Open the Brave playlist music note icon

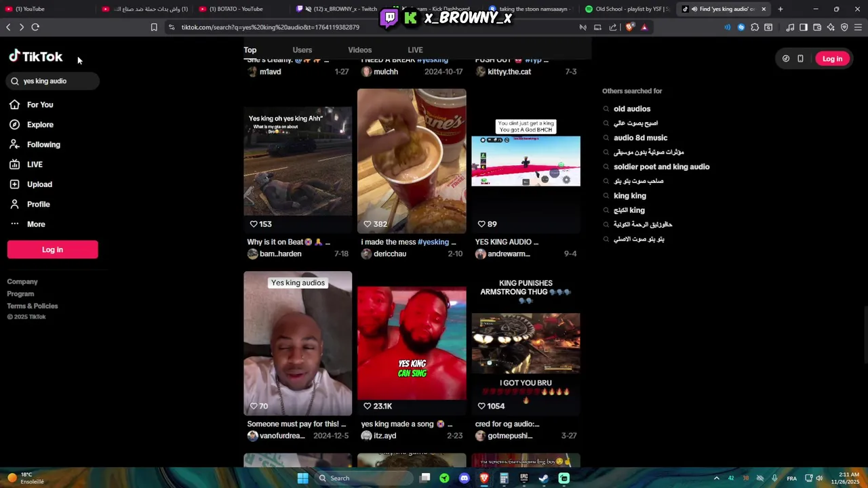(790, 27)
